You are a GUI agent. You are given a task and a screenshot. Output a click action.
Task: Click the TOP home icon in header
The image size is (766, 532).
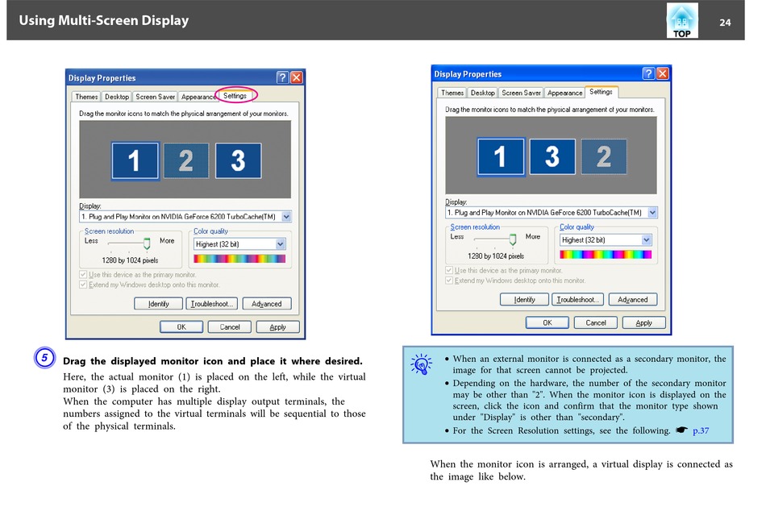682,20
